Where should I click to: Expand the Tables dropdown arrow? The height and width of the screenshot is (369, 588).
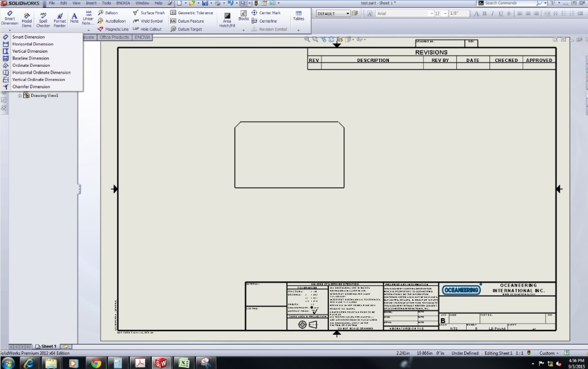click(x=298, y=30)
